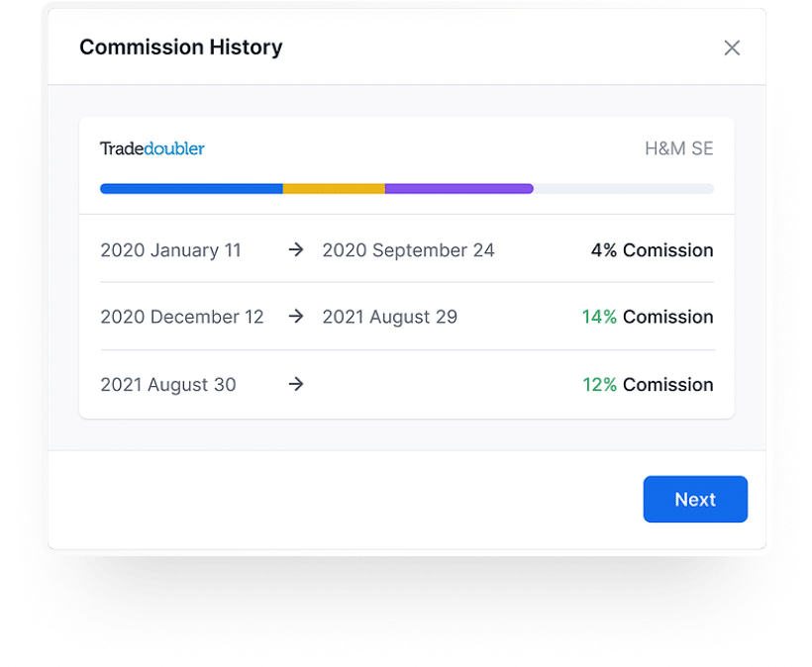The width and height of the screenshot is (812, 667).
Task: Click the 4% Comission label
Action: (652, 250)
